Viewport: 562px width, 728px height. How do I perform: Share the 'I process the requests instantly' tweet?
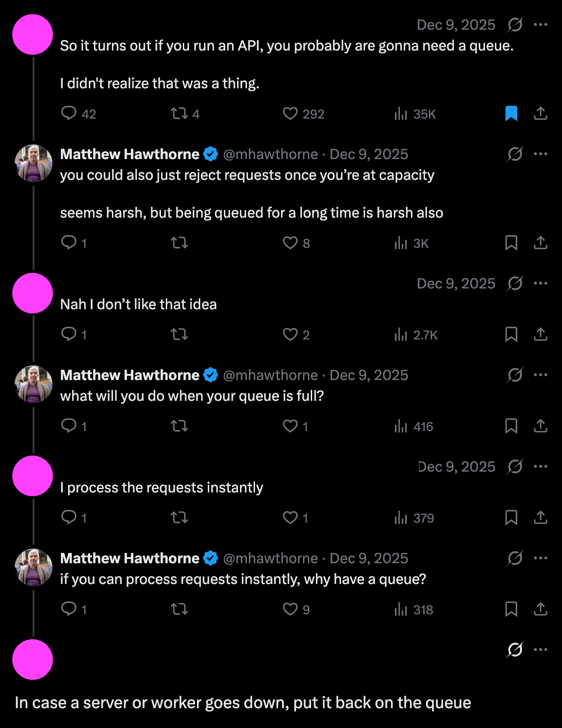541,517
